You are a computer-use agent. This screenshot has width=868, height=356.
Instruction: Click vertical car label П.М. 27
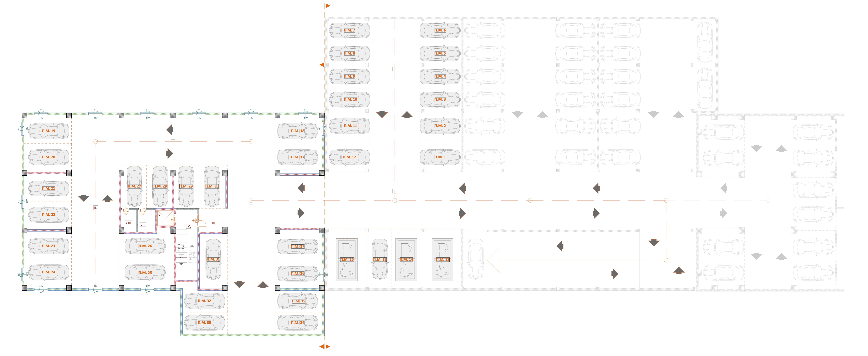point(134,186)
